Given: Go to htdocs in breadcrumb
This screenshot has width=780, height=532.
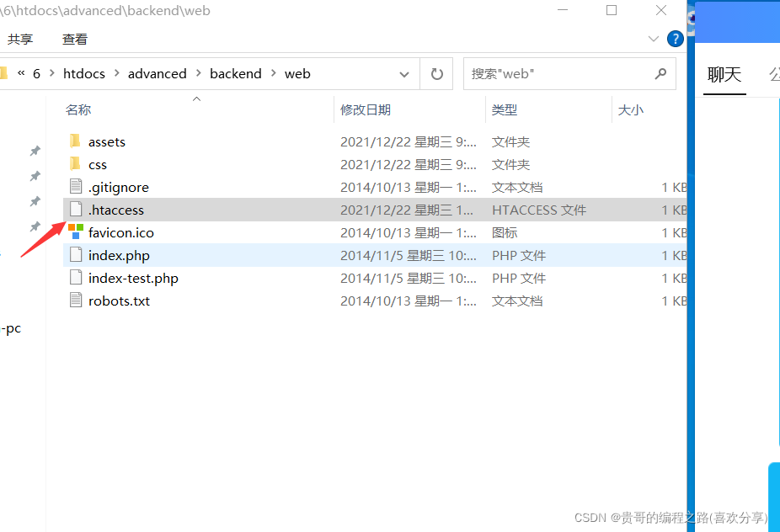Looking at the screenshot, I should coord(84,73).
